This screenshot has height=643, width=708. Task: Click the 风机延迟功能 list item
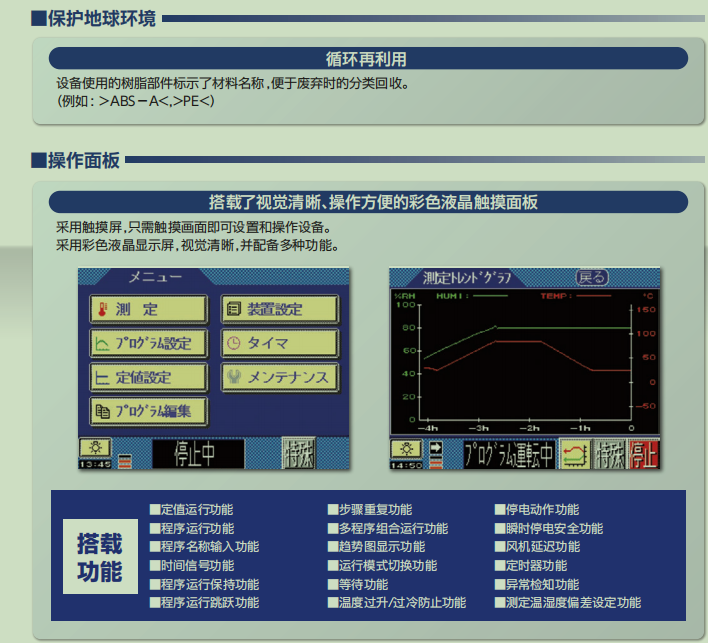pos(537,547)
